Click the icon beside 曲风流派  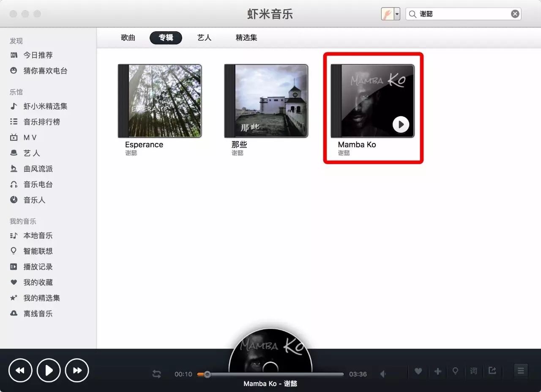(x=14, y=169)
